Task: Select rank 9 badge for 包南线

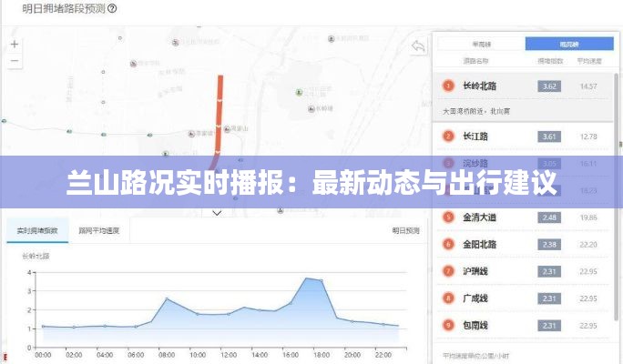Action: tap(448, 326)
